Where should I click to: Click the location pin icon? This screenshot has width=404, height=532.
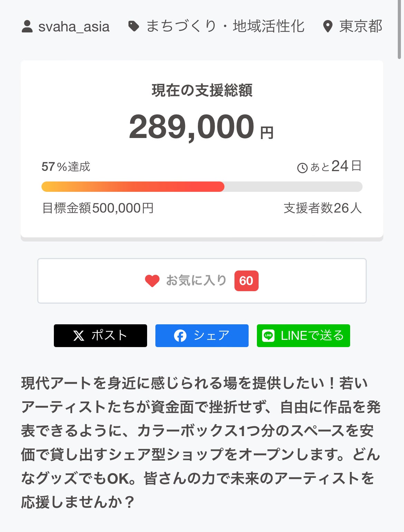pyautogui.click(x=327, y=27)
